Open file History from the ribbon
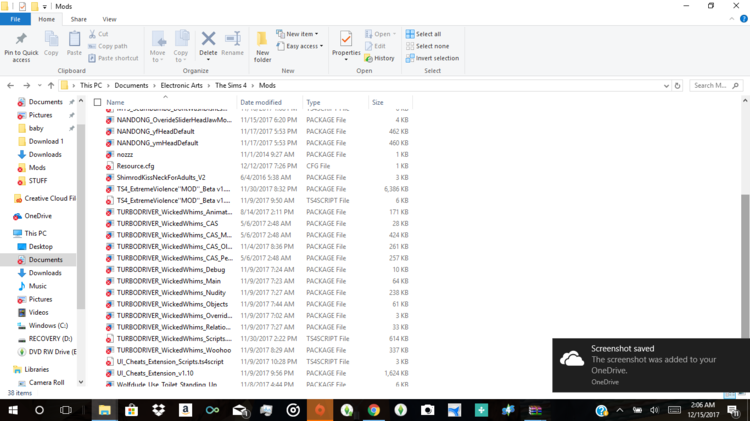This screenshot has height=421, width=750. 379,58
